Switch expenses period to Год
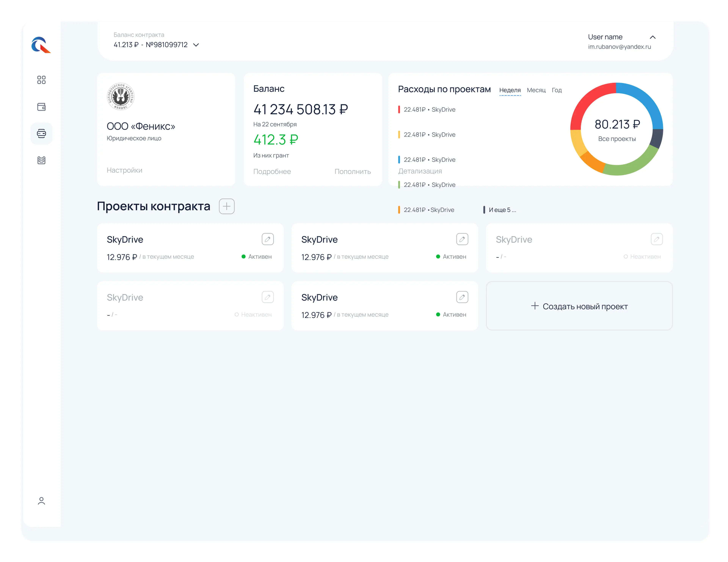728x562 pixels. 557,90
